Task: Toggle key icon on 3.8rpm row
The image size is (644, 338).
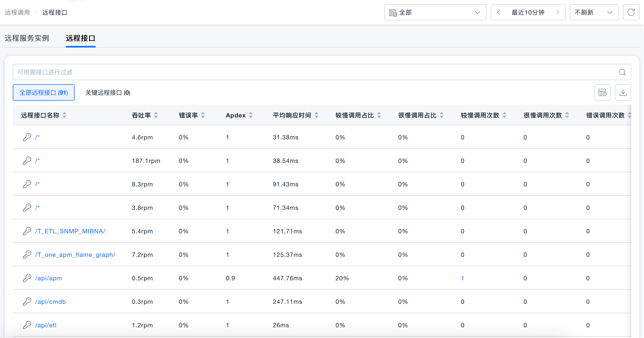Action: (27, 208)
